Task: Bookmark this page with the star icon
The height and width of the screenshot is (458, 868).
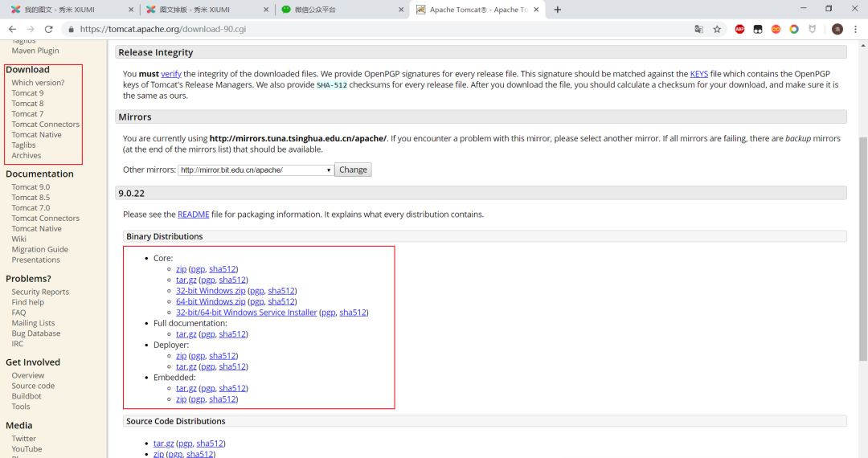Action: click(x=717, y=29)
